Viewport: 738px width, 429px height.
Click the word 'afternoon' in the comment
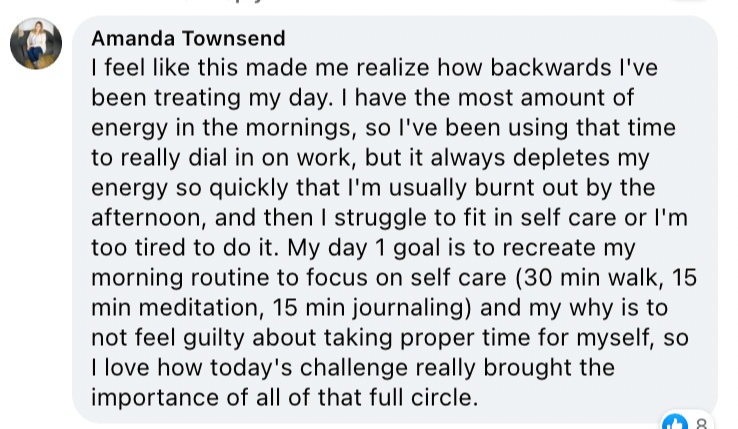(148, 218)
